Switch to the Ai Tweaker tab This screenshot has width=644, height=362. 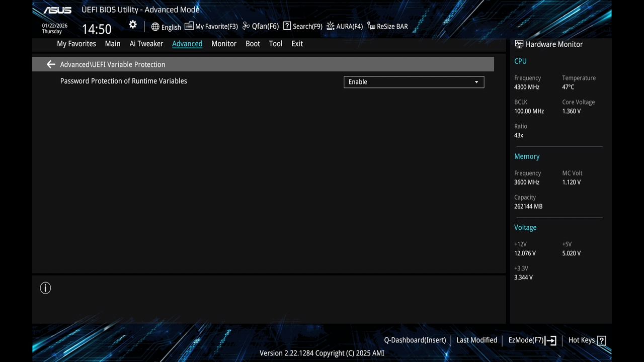pyautogui.click(x=146, y=44)
